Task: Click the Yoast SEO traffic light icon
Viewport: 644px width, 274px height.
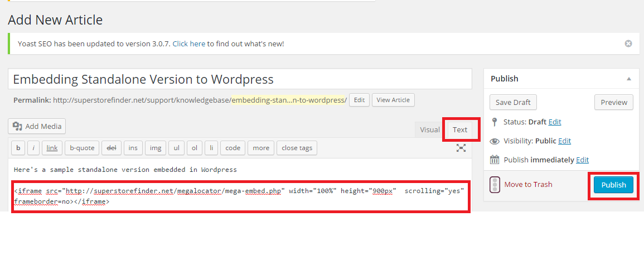Action: pyautogui.click(x=495, y=185)
